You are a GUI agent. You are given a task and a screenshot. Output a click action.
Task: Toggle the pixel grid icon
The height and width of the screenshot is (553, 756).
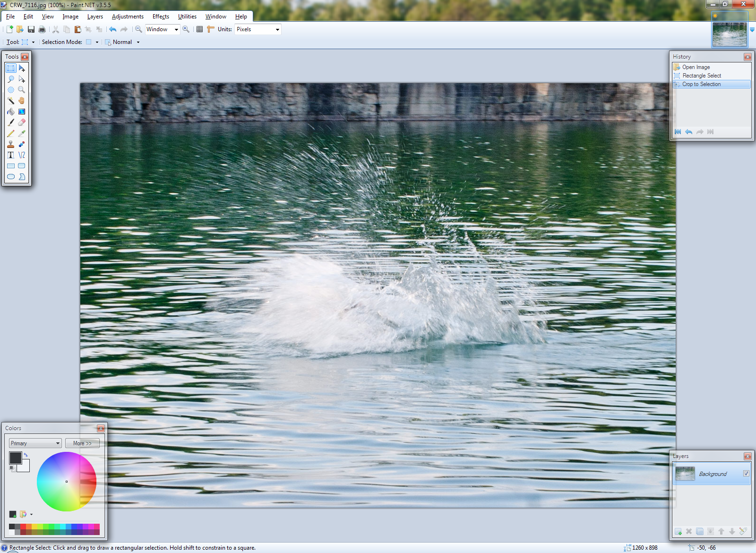pyautogui.click(x=199, y=29)
